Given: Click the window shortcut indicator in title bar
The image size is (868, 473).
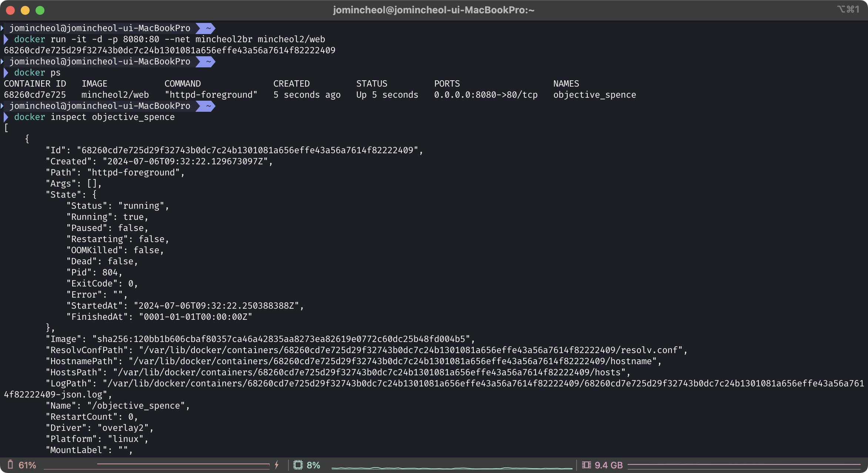Looking at the screenshot, I should [848, 10].
